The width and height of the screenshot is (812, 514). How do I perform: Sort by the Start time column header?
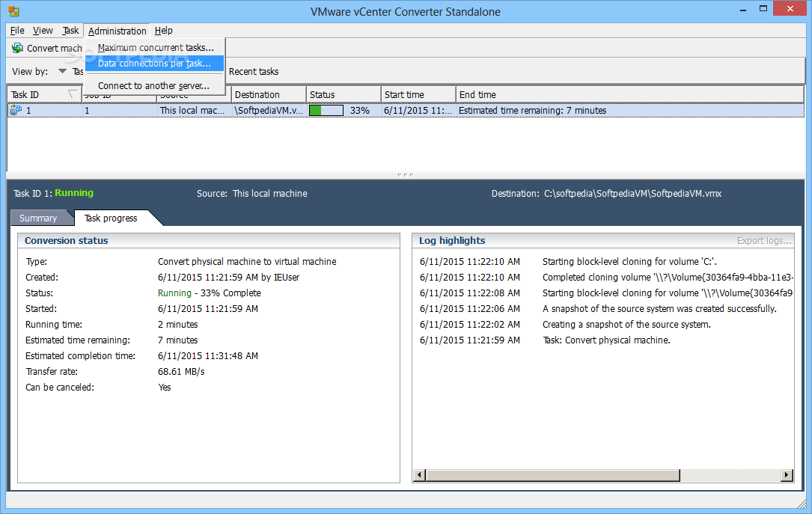pos(418,95)
